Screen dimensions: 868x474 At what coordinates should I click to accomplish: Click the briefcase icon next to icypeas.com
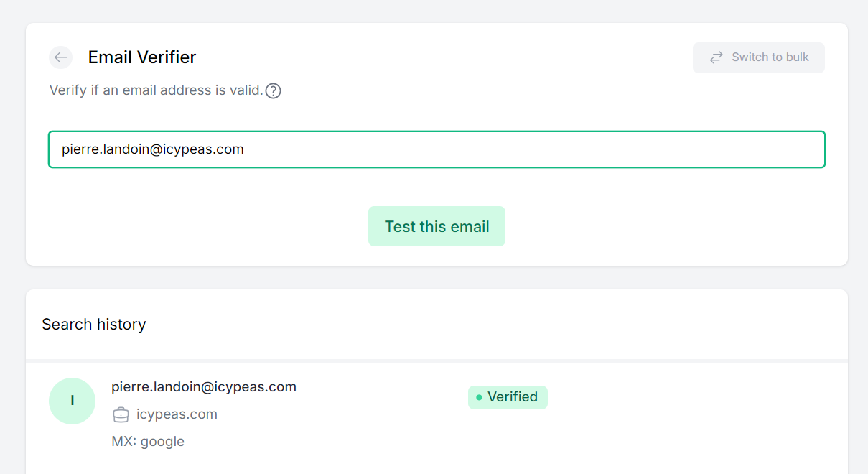click(121, 414)
